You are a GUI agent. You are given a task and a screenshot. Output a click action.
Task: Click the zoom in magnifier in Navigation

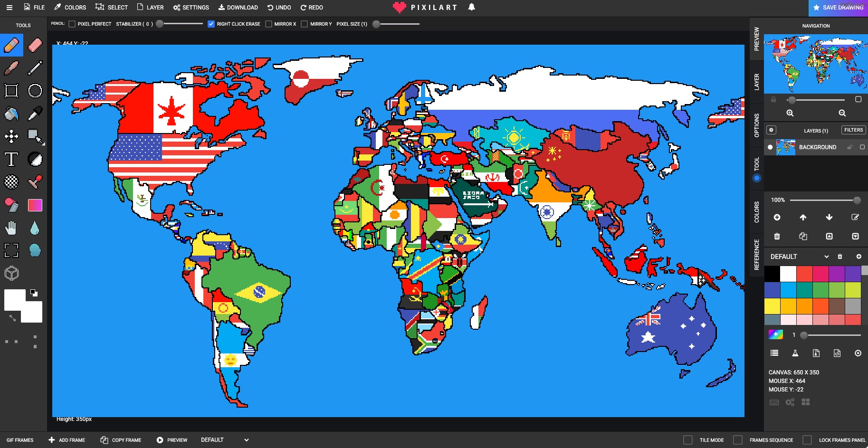790,113
